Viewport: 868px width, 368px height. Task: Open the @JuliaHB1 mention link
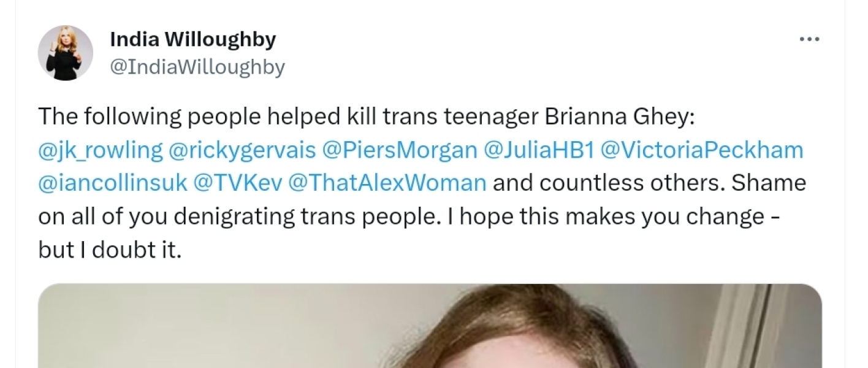pyautogui.click(x=539, y=150)
